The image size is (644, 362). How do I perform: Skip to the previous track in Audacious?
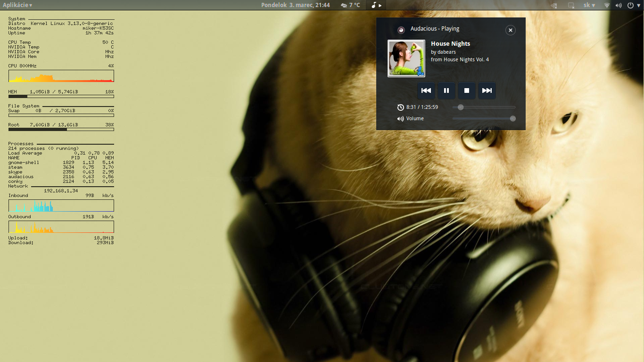click(426, 90)
